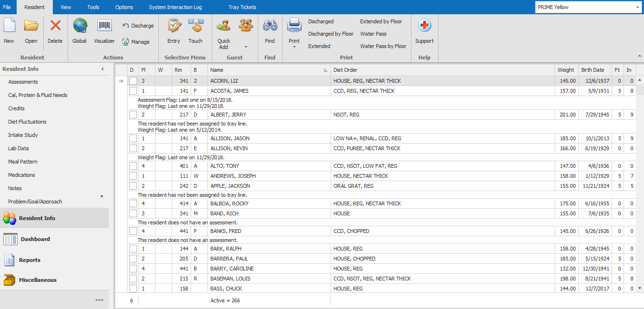Open the Tray Tickets tab
The width and height of the screenshot is (644, 309).
point(242,7)
